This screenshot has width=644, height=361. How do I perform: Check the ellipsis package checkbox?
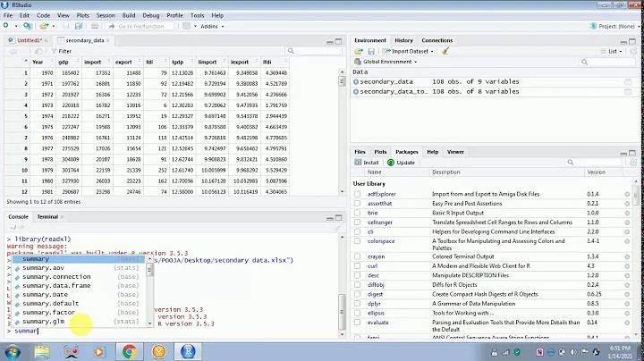coord(357,314)
